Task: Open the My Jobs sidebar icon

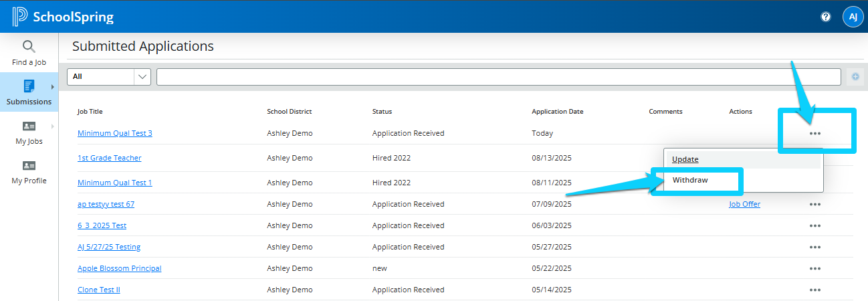Action: tap(29, 126)
